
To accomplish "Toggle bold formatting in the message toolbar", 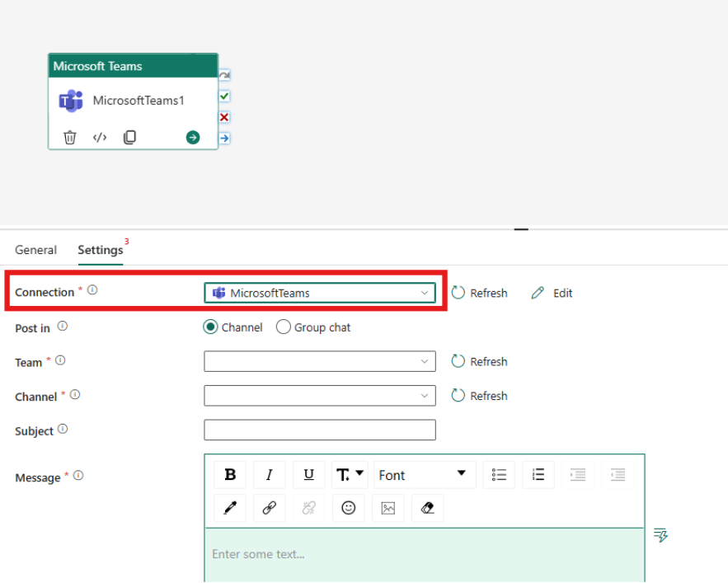I will 229,474.
